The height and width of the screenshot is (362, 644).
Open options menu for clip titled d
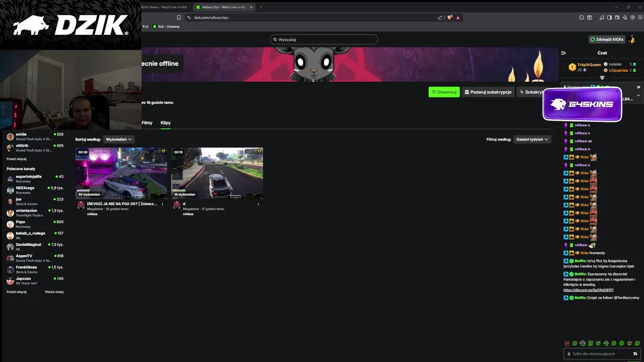[258, 204]
